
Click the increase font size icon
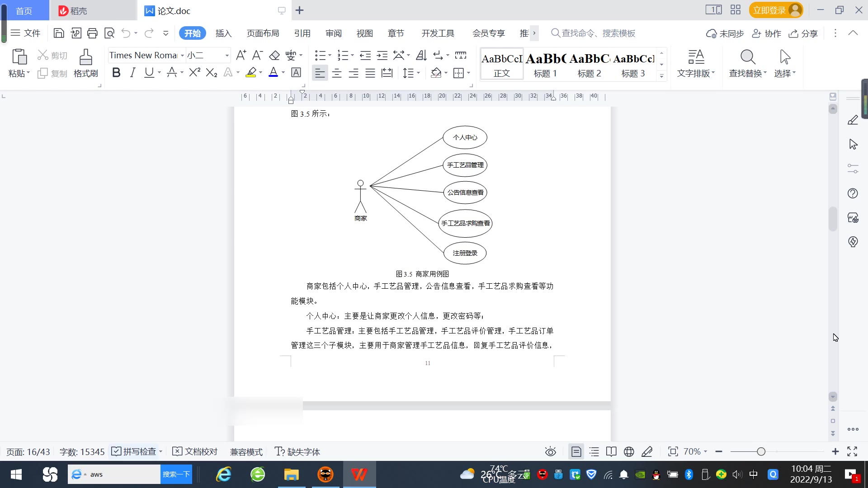click(241, 56)
